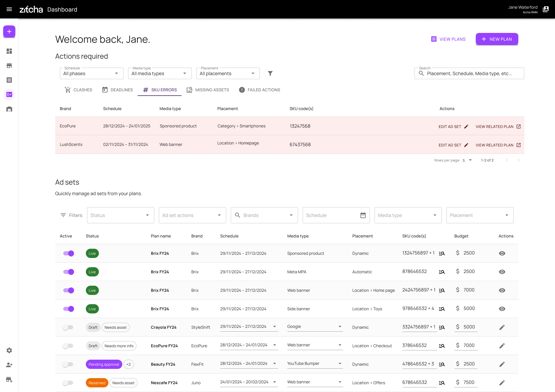Activate the Crayola FY24 toggle
The image size is (555, 392).
(x=68, y=327)
